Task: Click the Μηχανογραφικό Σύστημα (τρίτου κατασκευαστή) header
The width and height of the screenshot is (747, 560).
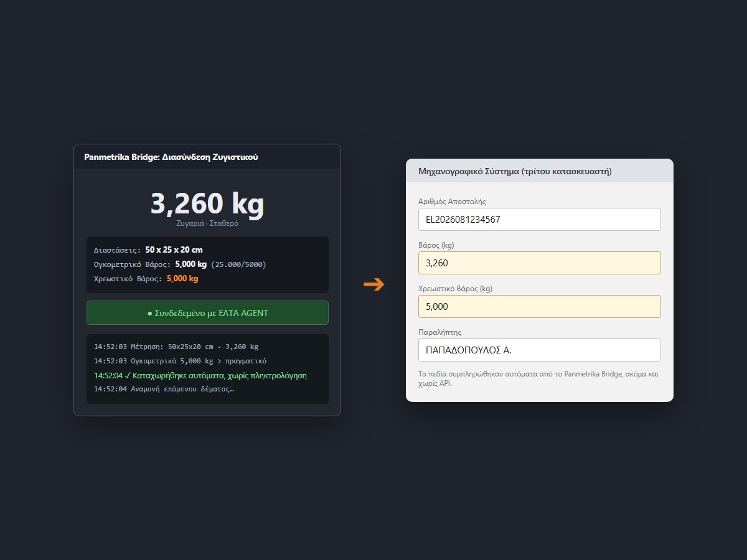Action: (x=515, y=171)
